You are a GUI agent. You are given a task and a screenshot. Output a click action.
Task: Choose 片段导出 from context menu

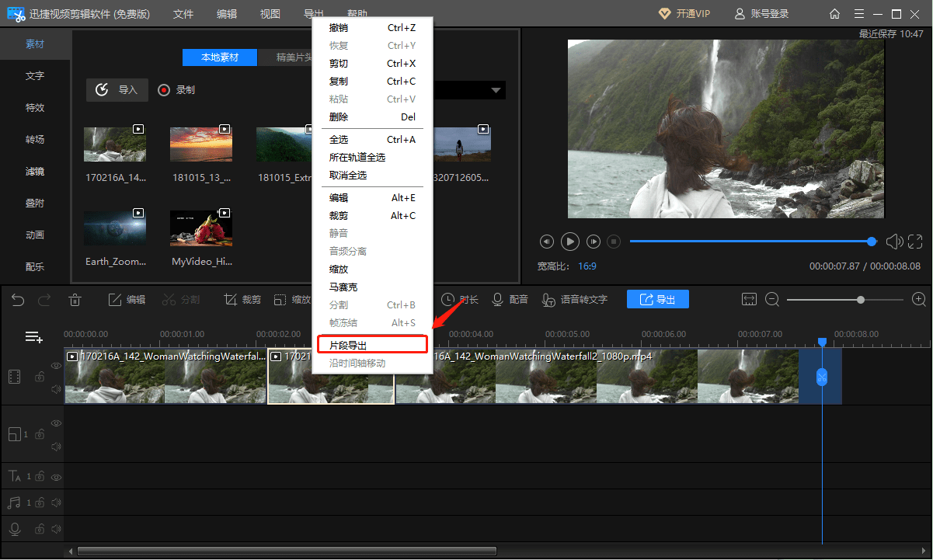click(372, 345)
